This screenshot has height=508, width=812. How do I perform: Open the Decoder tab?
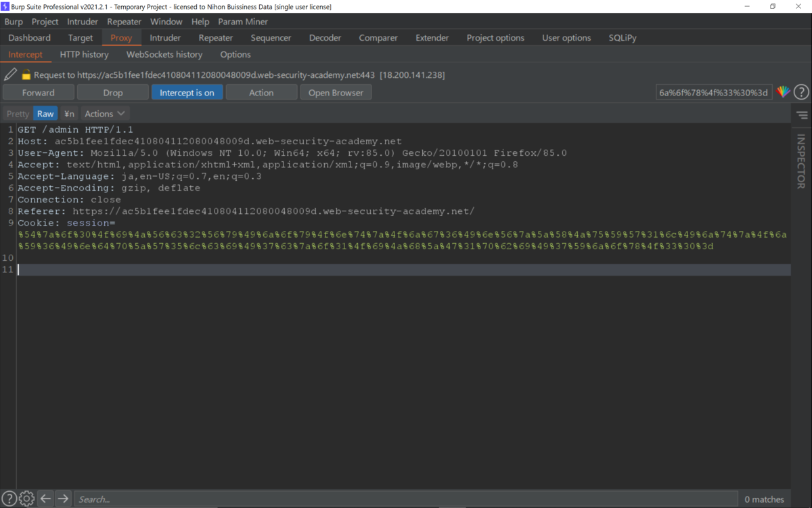click(x=325, y=38)
